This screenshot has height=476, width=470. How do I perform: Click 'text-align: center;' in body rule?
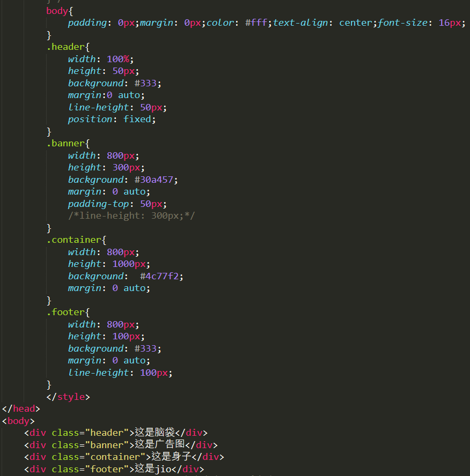click(x=325, y=23)
